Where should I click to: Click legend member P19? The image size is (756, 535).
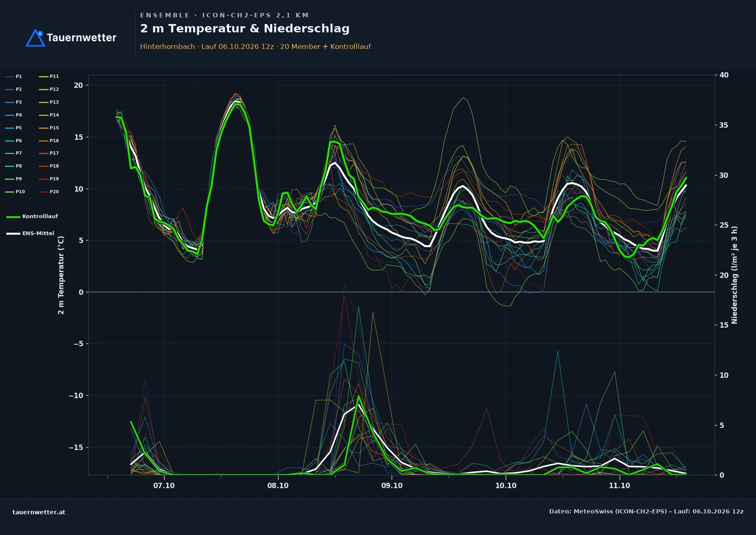pos(49,179)
